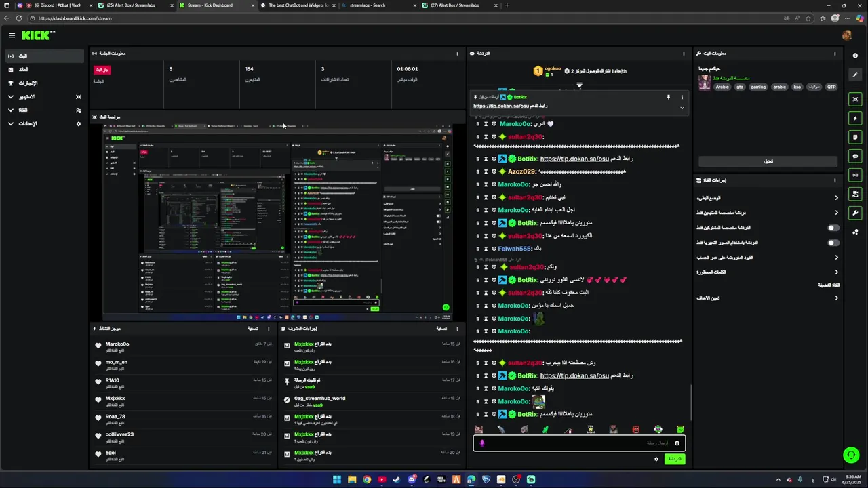The height and width of the screenshot is (488, 868).
Task: Open the emoji picker in message box
Action: 676,443
